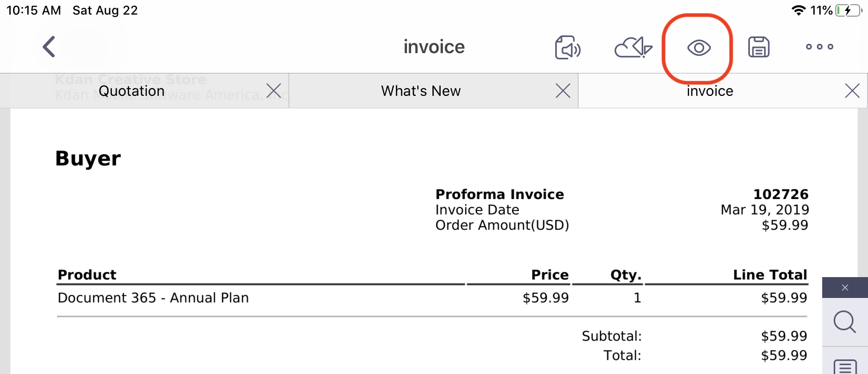
Task: Click the Buyer heading in the document
Action: pos(88,158)
